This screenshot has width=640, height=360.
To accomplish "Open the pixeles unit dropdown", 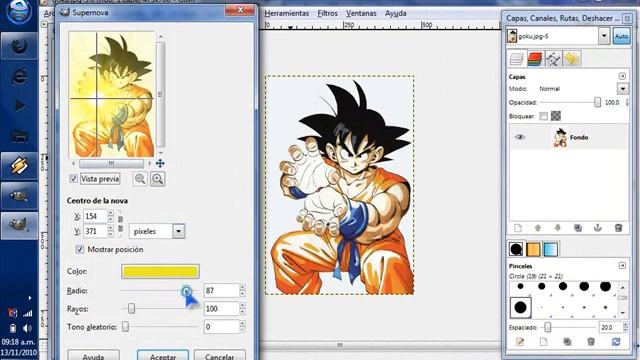I will point(157,231).
